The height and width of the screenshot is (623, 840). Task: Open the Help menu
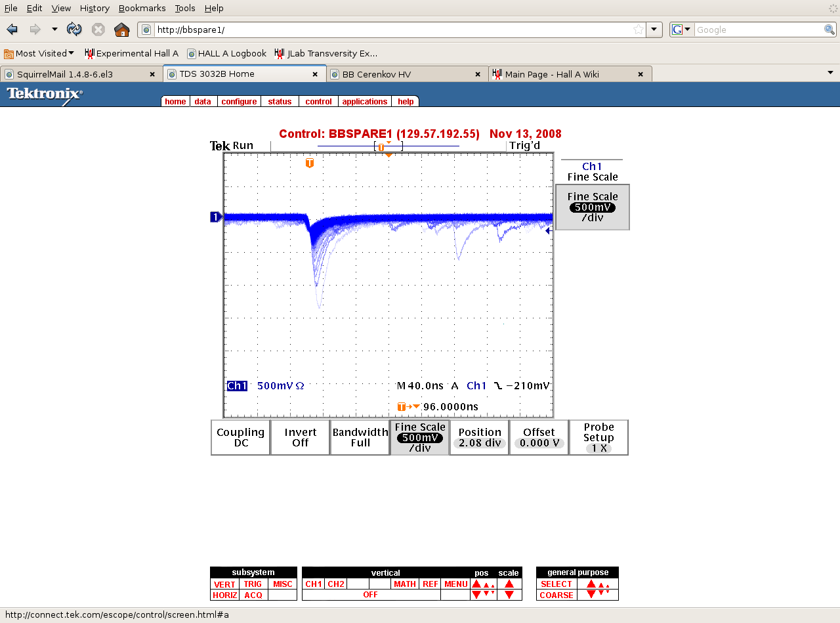pyautogui.click(x=214, y=8)
